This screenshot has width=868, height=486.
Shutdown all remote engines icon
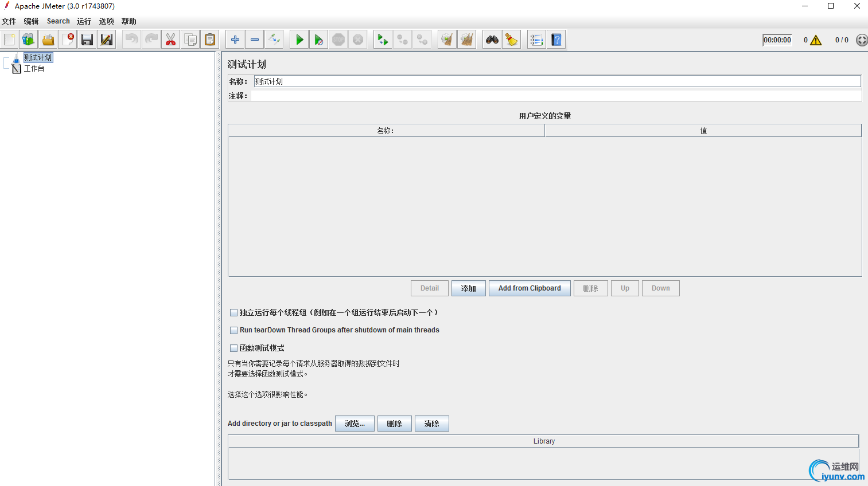(422, 40)
